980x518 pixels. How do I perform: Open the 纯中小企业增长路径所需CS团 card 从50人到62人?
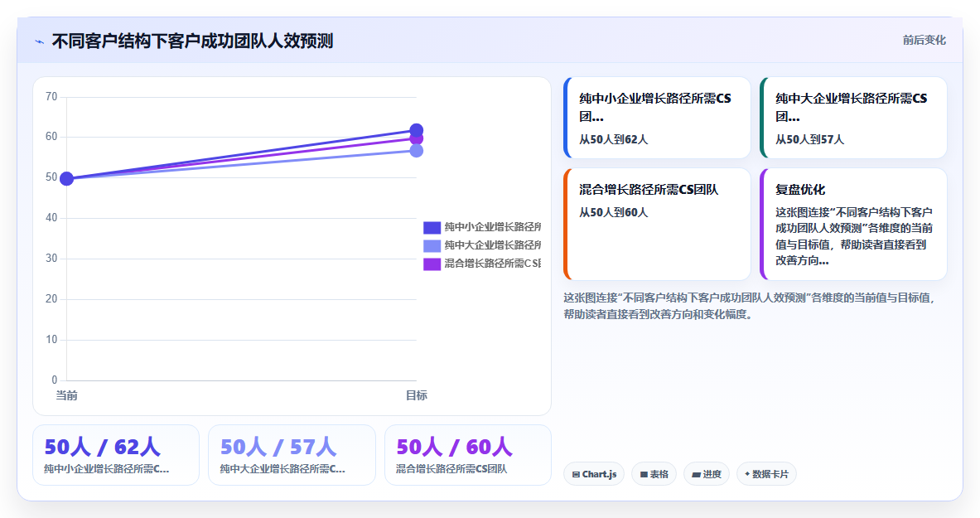click(x=657, y=118)
